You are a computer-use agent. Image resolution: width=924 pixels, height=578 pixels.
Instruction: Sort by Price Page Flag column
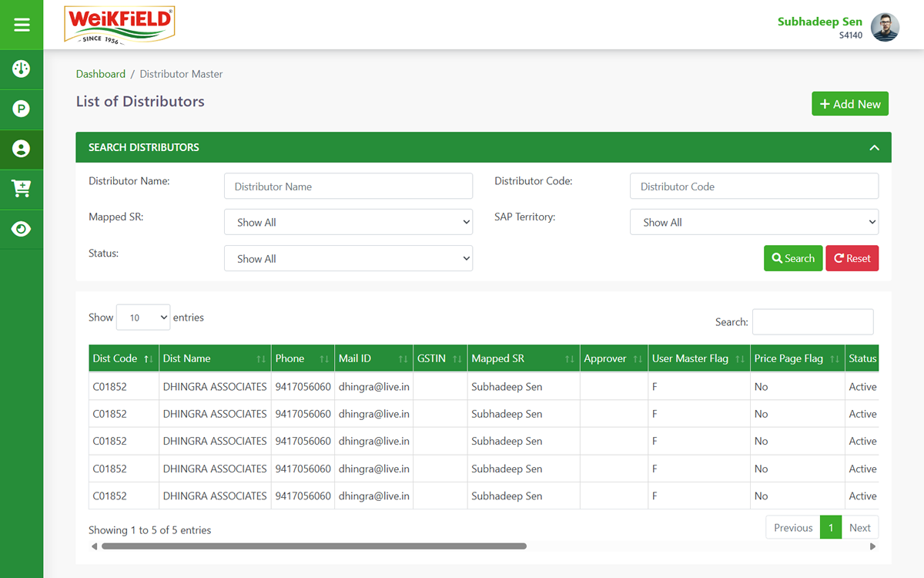(x=797, y=358)
